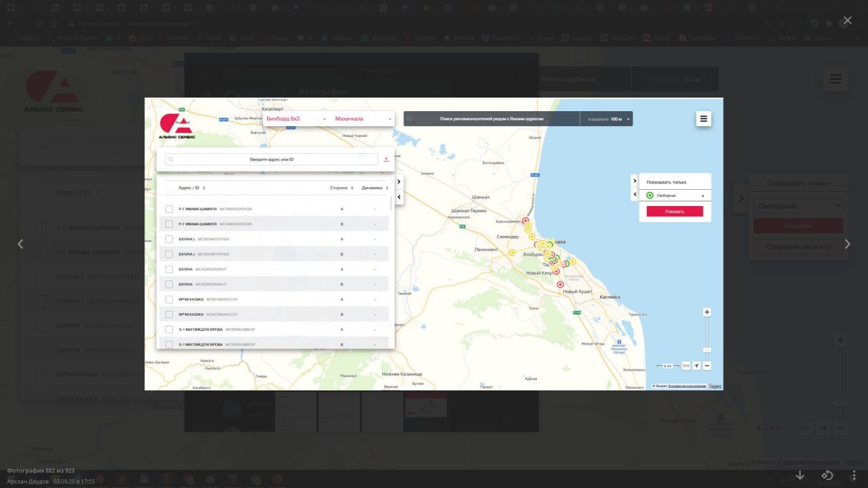Select the map ruler tool
868x488 pixels.
686,366
